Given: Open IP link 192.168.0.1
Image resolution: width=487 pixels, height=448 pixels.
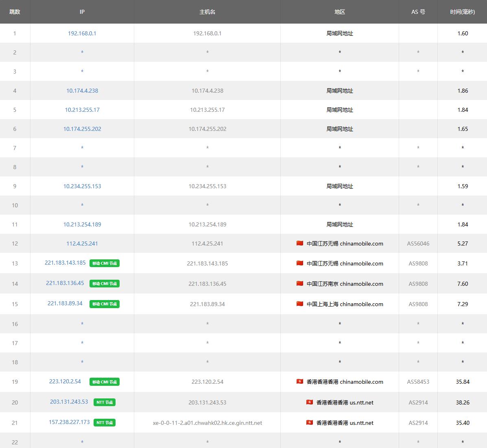Looking at the screenshot, I should (x=82, y=33).
